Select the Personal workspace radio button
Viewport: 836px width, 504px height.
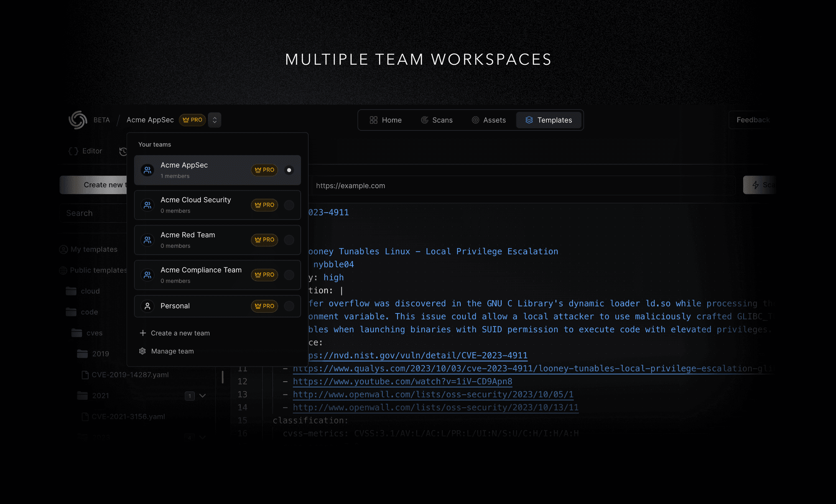click(289, 306)
